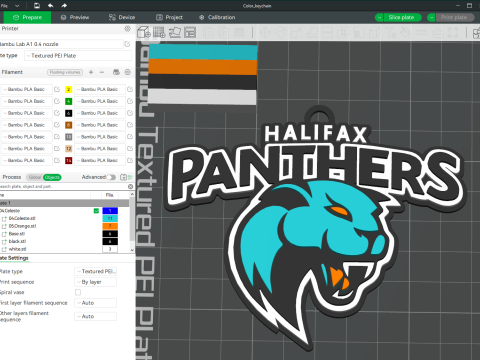The image size is (480, 360).
Task: Click the compare presets icon beside Advanced
Action: (x=130, y=177)
